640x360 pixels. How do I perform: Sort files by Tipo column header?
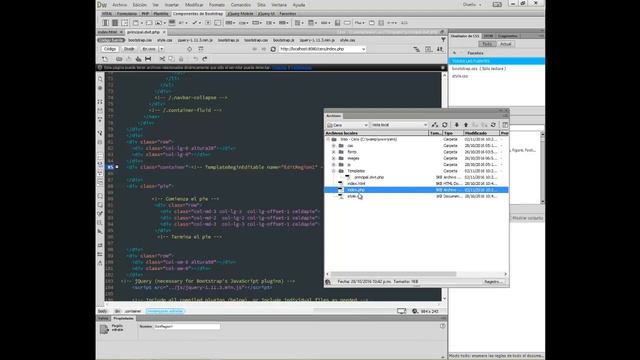click(453, 133)
